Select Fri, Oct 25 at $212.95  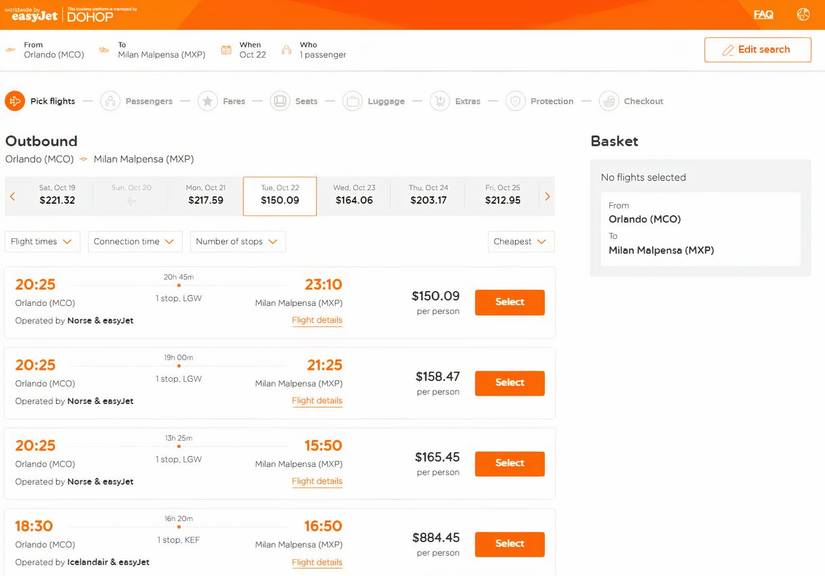pos(502,196)
